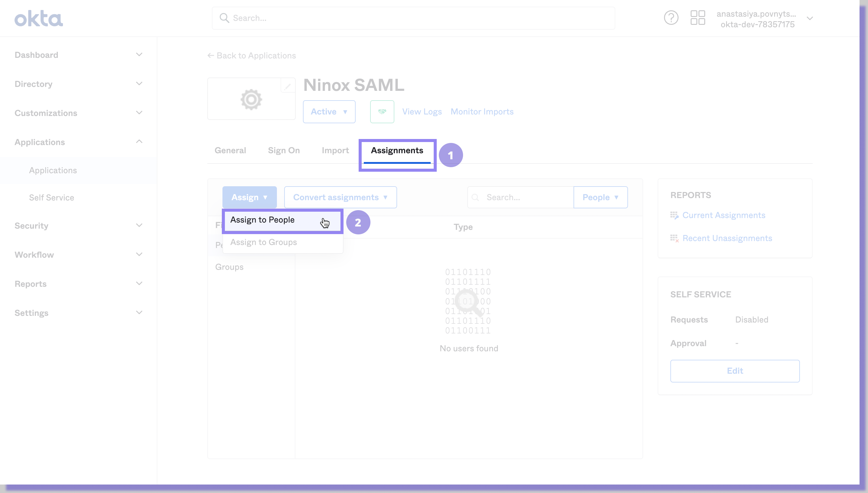Image resolution: width=868 pixels, height=493 pixels.
Task: Focus the top global Search field
Action: [413, 18]
